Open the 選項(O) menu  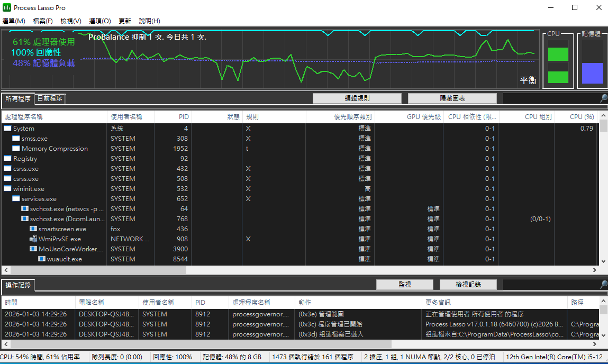99,21
